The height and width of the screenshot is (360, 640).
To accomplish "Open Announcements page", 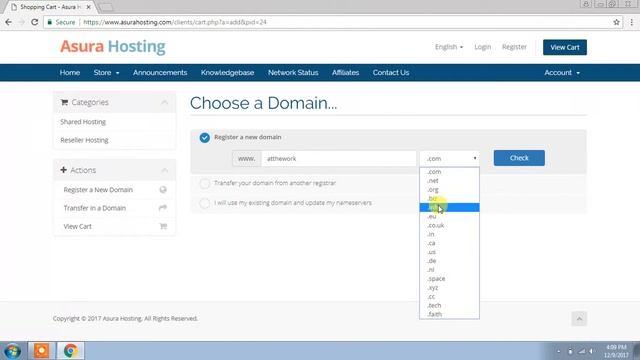I will pyautogui.click(x=160, y=73).
